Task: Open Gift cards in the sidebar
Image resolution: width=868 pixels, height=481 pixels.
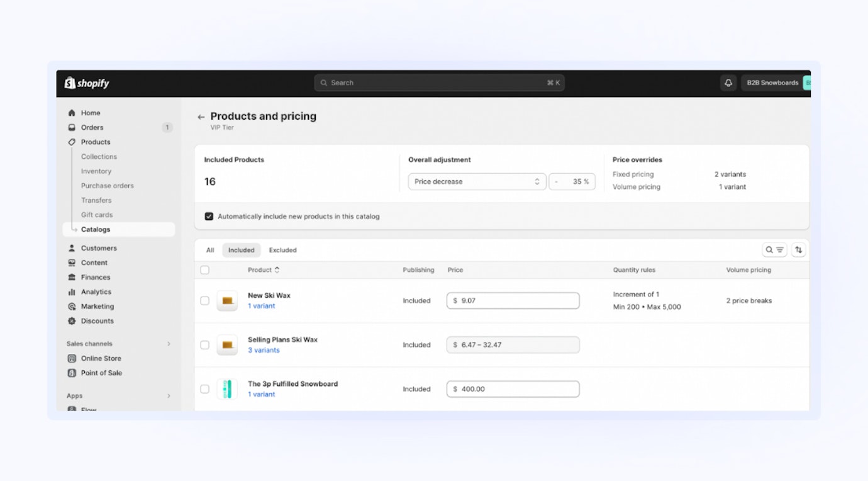Action: coord(97,214)
